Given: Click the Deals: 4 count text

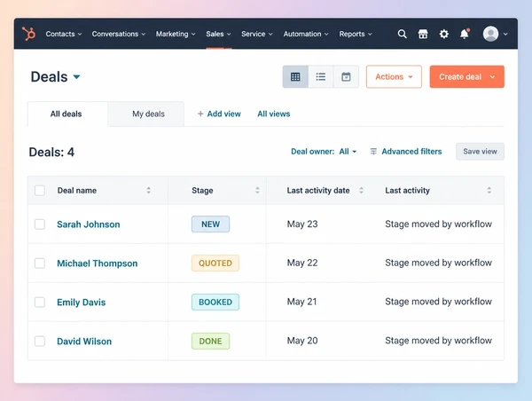Looking at the screenshot, I should tap(51, 152).
